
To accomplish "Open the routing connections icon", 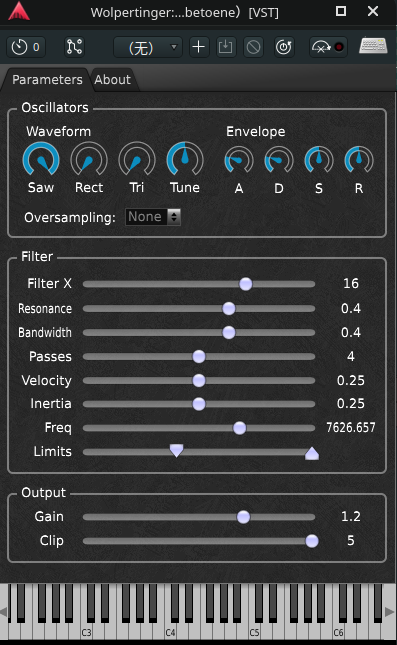I will point(74,47).
